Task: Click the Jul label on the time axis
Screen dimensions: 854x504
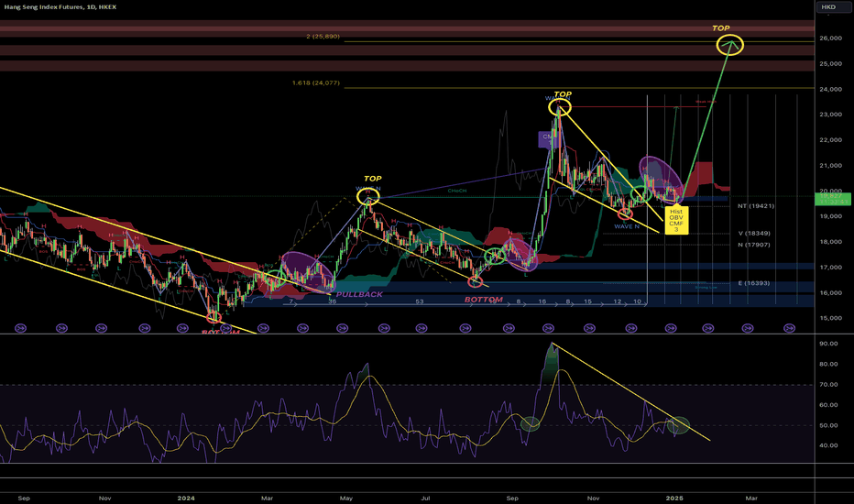Action: click(x=425, y=498)
